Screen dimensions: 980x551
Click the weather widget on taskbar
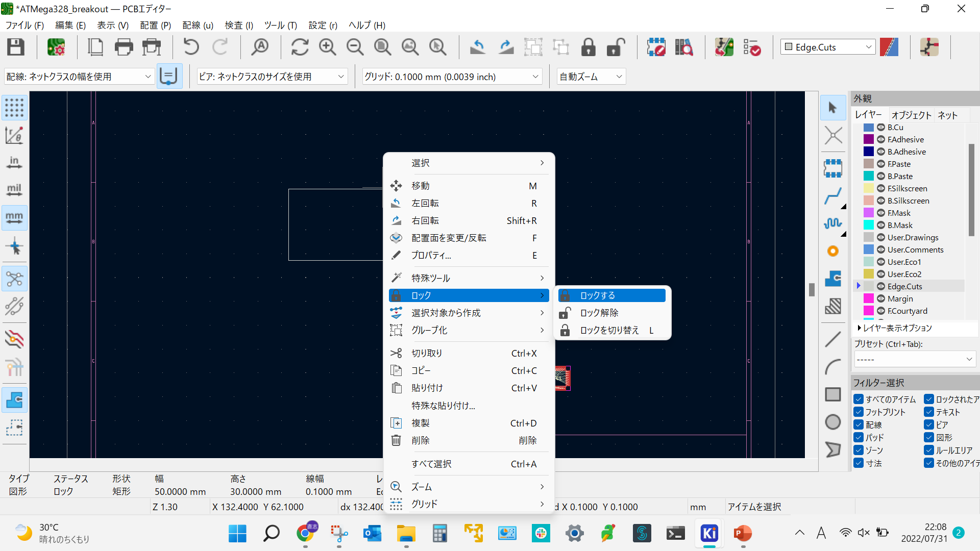pos(52,533)
